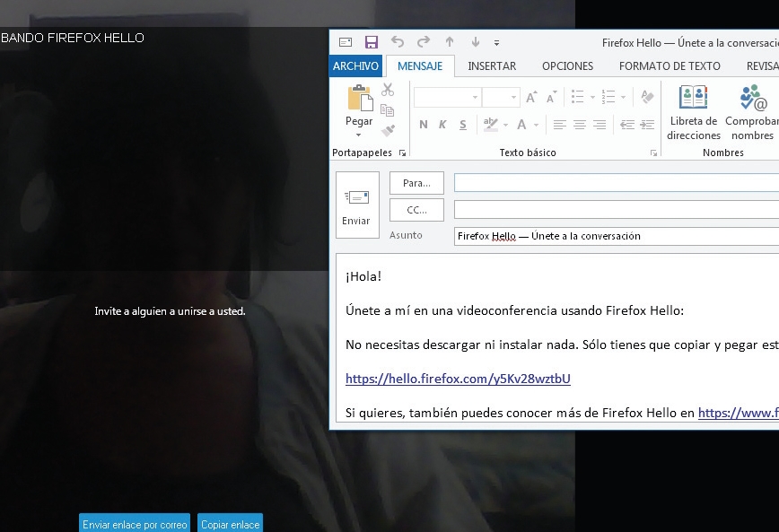The image size is (779, 532).
Task: Click the Save icon in Outlook toolbar
Action: [x=372, y=42]
